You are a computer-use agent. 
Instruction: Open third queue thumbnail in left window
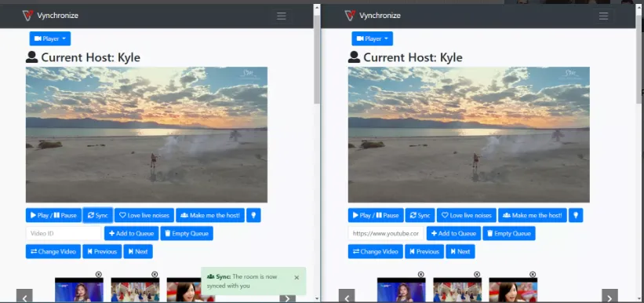click(x=184, y=290)
